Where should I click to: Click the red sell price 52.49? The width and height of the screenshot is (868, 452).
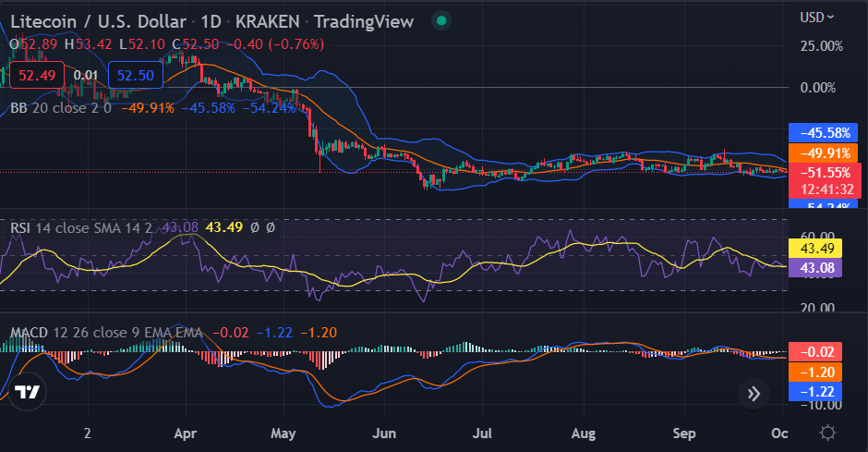pyautogui.click(x=37, y=76)
